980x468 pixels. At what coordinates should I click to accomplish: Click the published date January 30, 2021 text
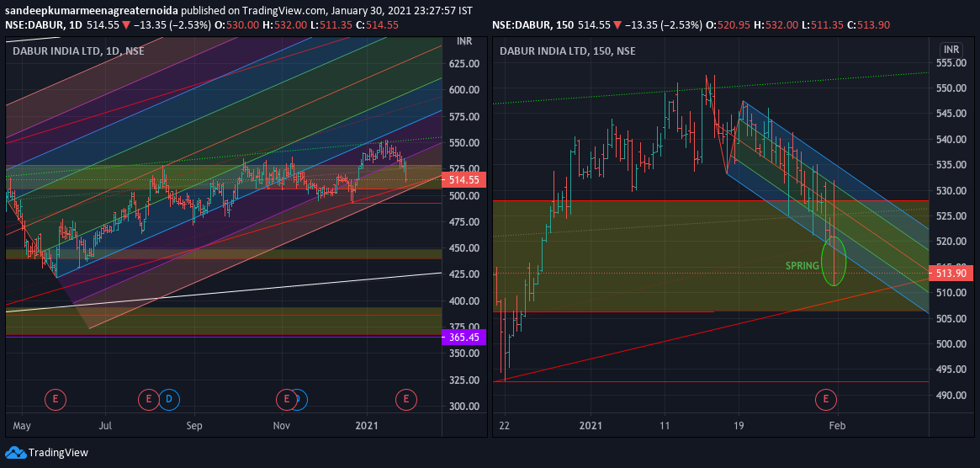(x=370, y=11)
